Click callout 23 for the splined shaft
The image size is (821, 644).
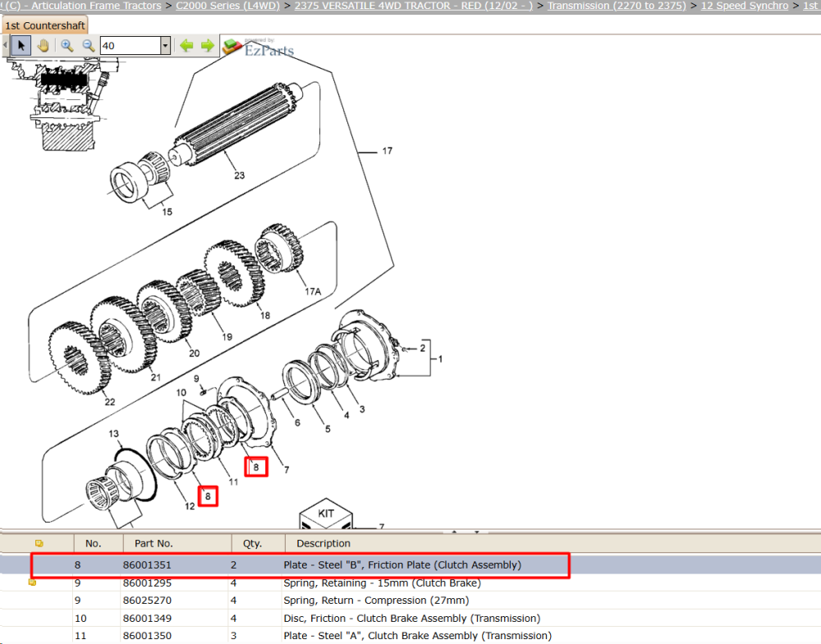239,176
